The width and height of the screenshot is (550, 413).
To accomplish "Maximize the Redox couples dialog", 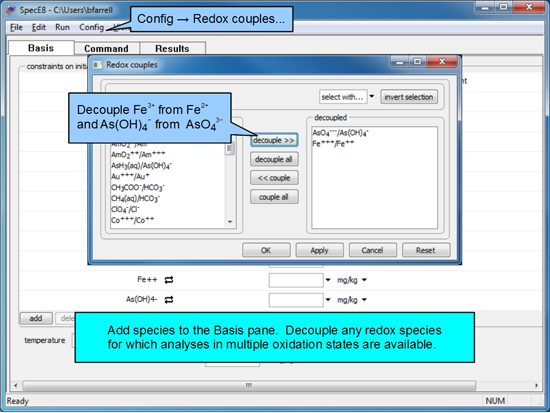I will (x=417, y=62).
